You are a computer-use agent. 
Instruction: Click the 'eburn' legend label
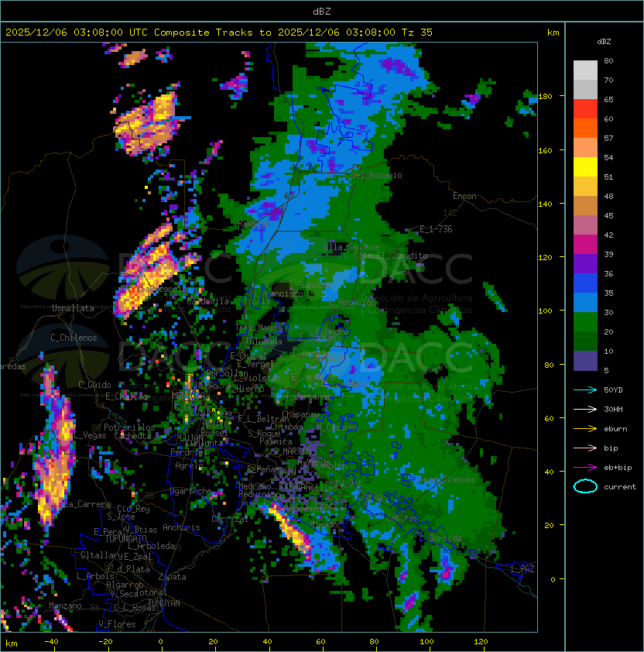point(615,429)
